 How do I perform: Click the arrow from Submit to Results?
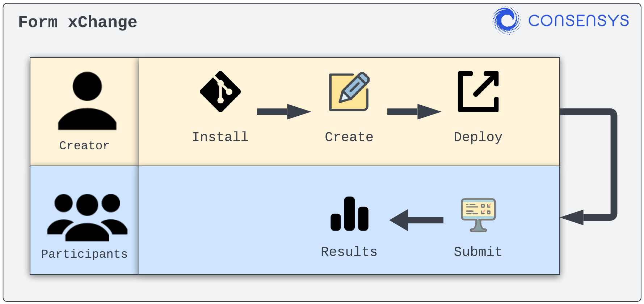click(x=417, y=220)
